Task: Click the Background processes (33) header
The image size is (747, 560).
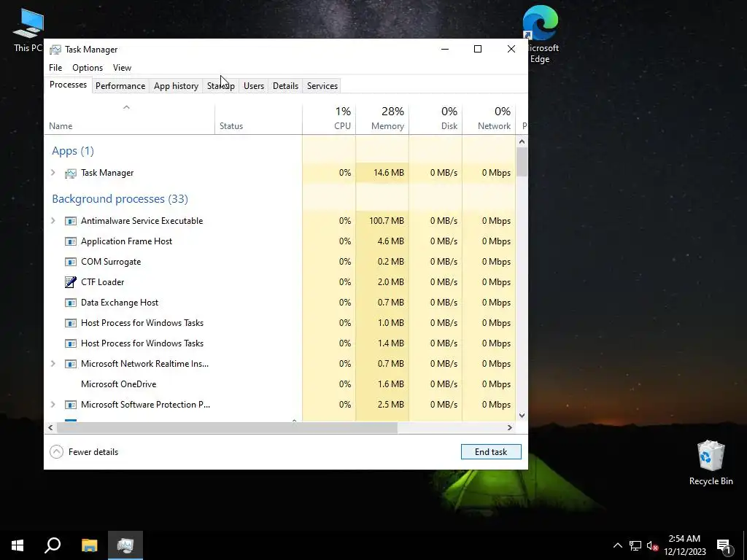Action: point(120,199)
